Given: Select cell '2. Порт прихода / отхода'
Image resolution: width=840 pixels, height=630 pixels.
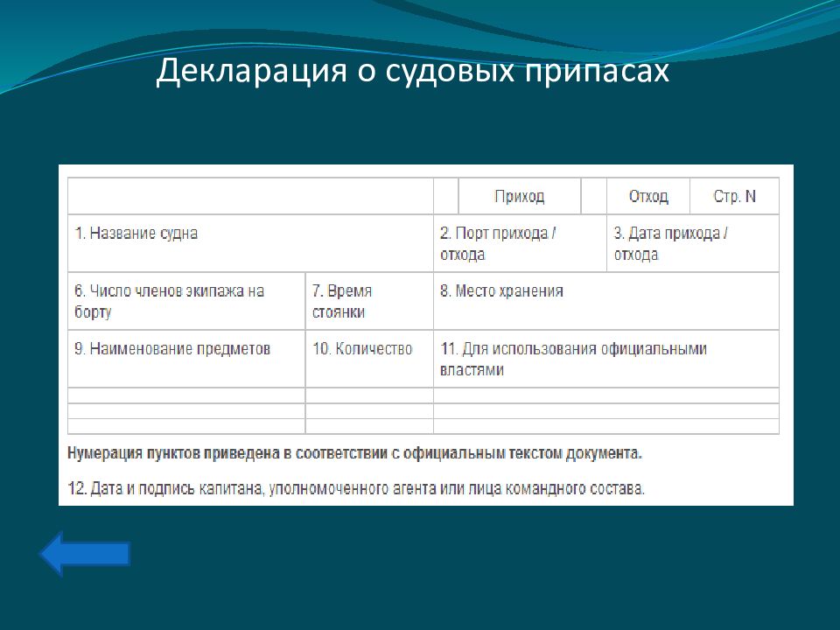Looking at the screenshot, I should 520,243.
